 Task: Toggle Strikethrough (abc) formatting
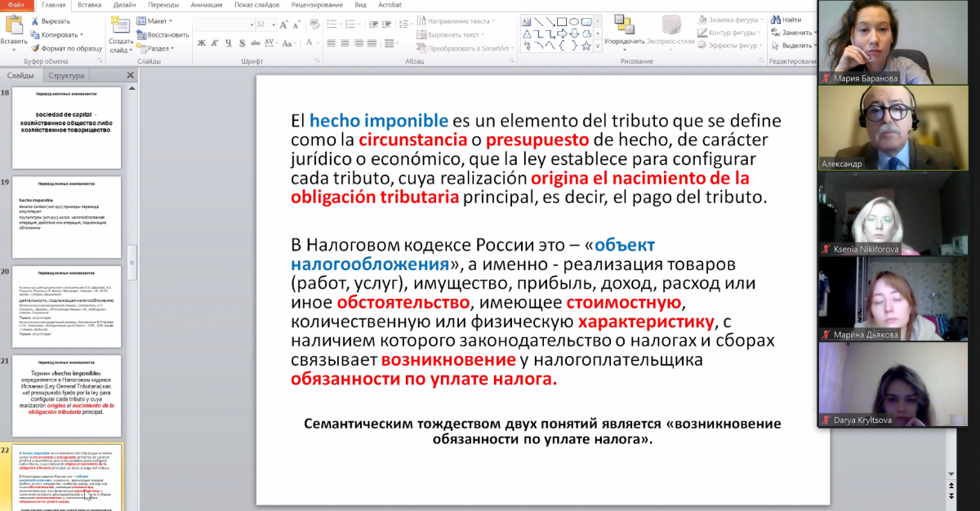point(256,43)
